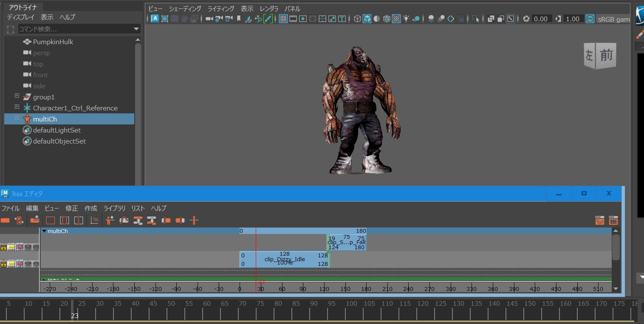Open the ライティング viewport menu

tap(221, 8)
